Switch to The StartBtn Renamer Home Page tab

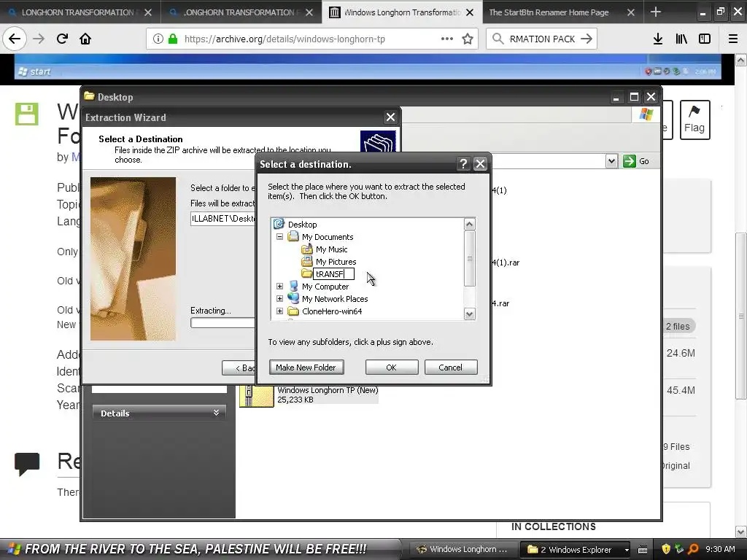tap(549, 12)
